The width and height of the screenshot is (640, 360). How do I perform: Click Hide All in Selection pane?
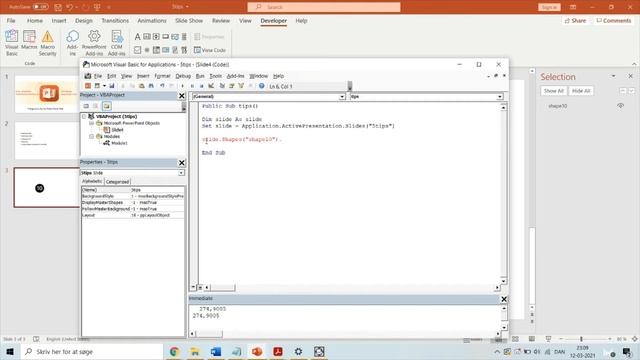[581, 91]
